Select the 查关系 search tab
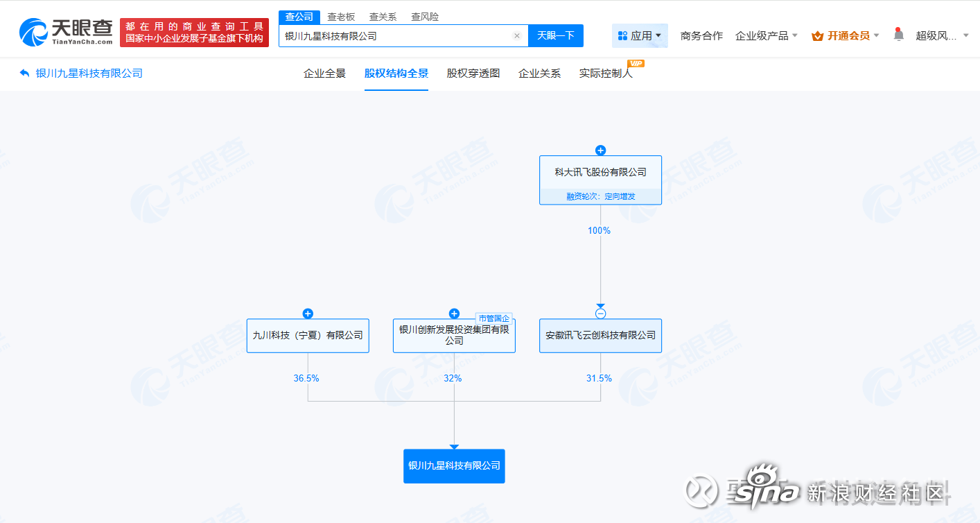This screenshot has width=980, height=523. (x=383, y=17)
